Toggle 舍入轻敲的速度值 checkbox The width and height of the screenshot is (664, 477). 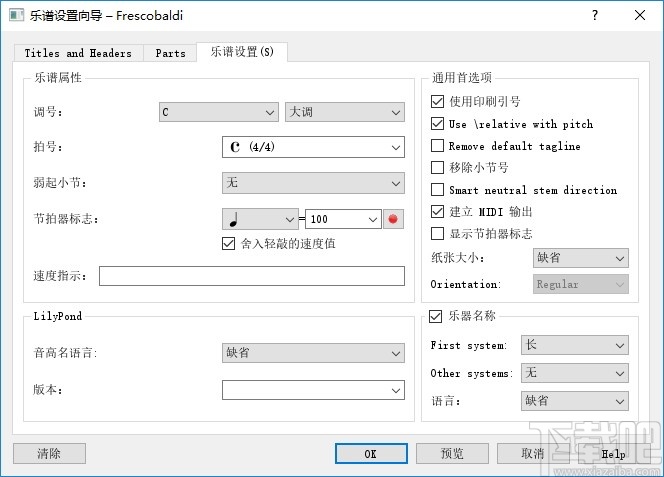click(228, 244)
